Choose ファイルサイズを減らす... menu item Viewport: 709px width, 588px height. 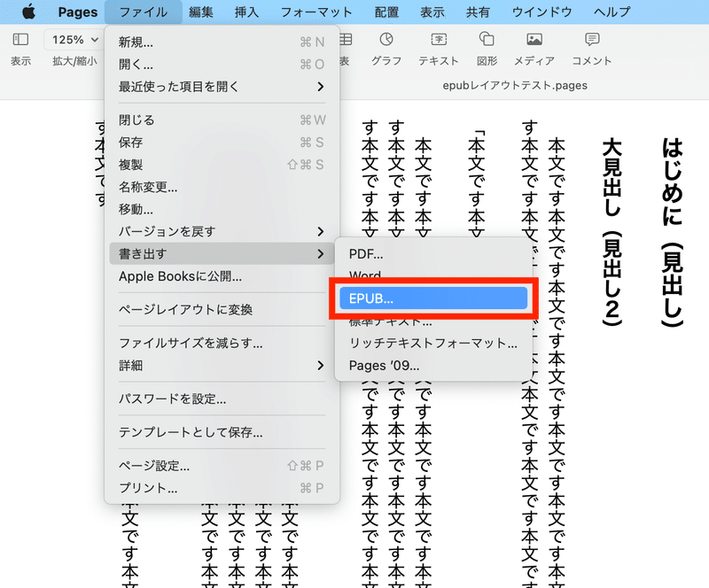pos(222,343)
